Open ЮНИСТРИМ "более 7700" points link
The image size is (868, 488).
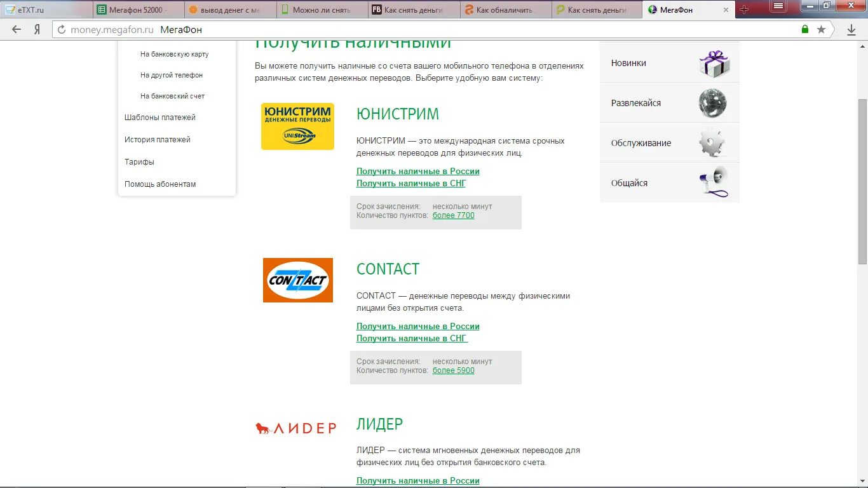tap(454, 215)
